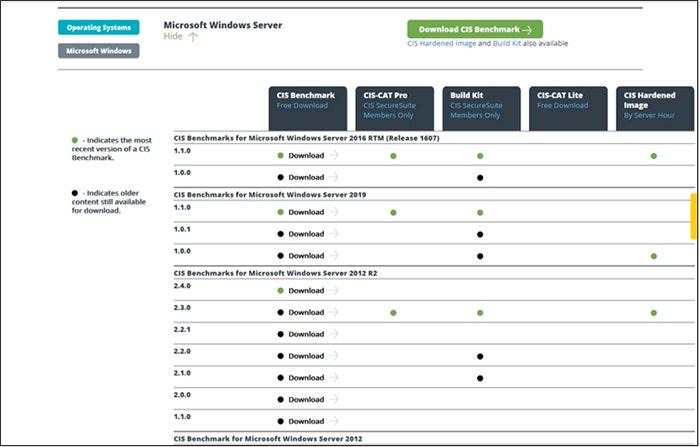Click heading CIS Benchmarks for Windows Server 2012 R2
The image size is (700, 447).
275,273
